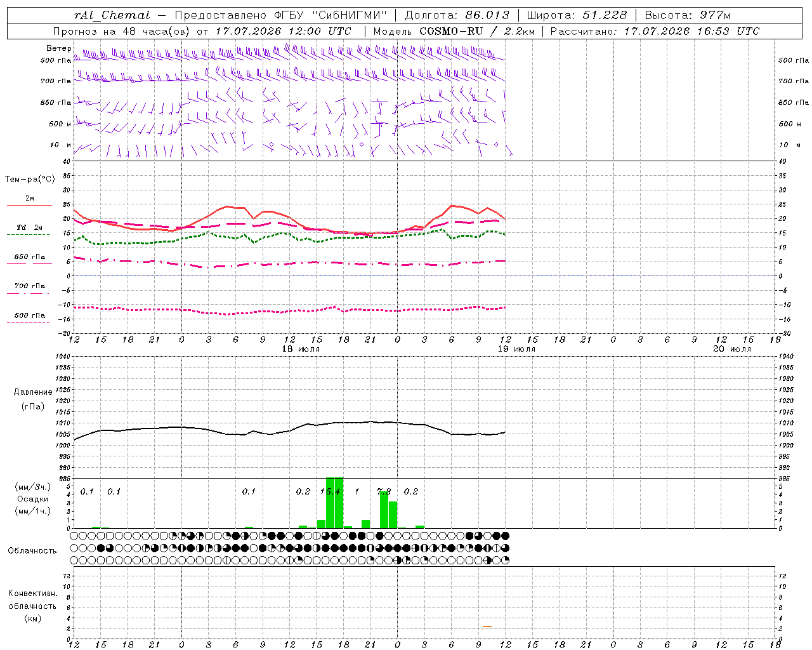Click the Конвективн. облачность panel label
The image size is (812, 650).
tap(32, 606)
